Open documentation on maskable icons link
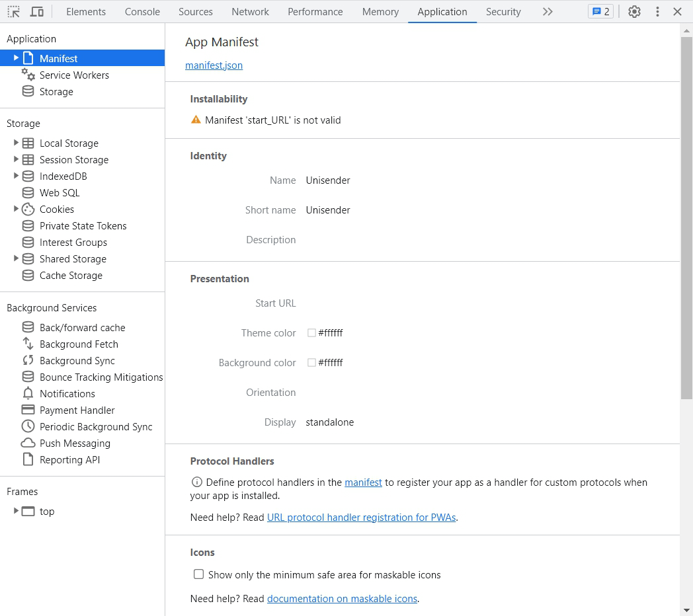 [343, 598]
